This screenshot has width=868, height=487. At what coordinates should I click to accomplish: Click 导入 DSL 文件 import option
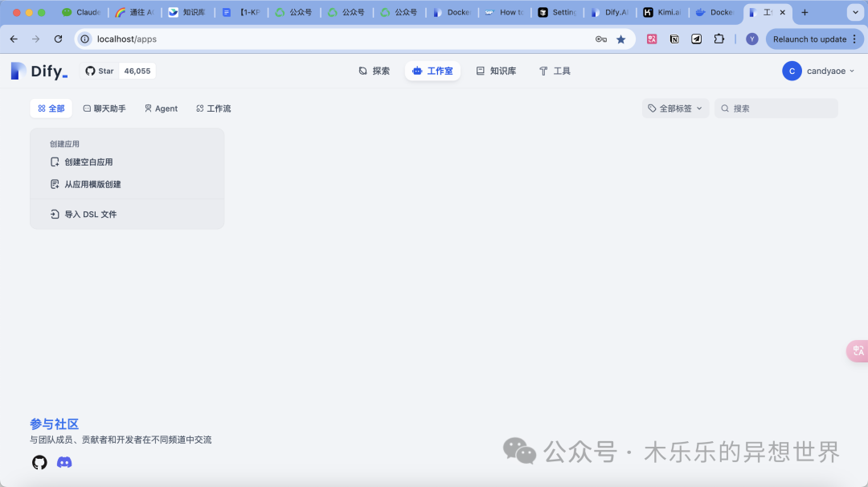coord(84,215)
